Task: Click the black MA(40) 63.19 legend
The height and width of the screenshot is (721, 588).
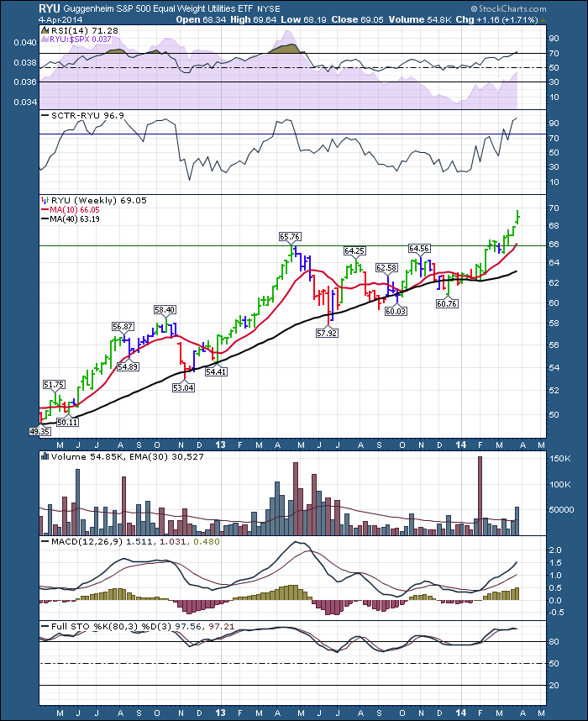Action: 75,218
